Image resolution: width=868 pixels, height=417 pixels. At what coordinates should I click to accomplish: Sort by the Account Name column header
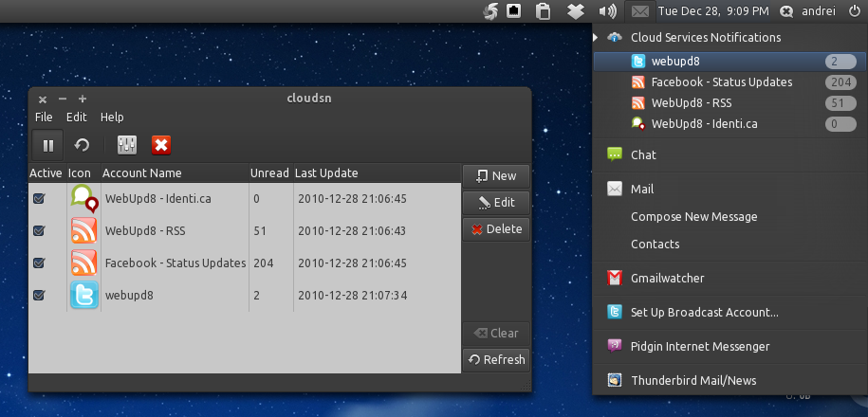coord(175,173)
